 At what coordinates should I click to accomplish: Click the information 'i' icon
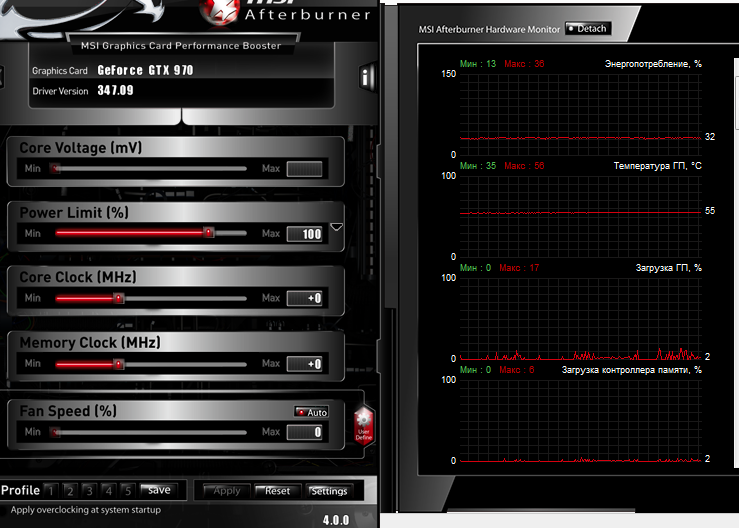[366, 76]
